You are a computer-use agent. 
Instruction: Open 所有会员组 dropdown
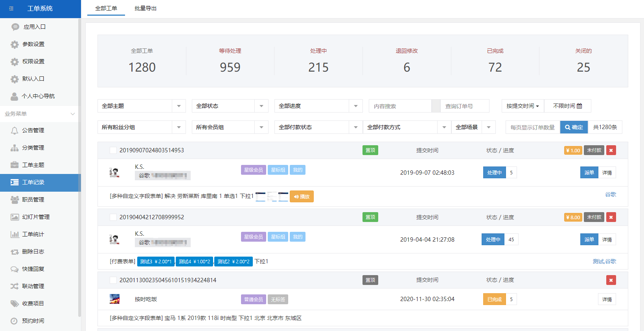pyautogui.click(x=230, y=127)
